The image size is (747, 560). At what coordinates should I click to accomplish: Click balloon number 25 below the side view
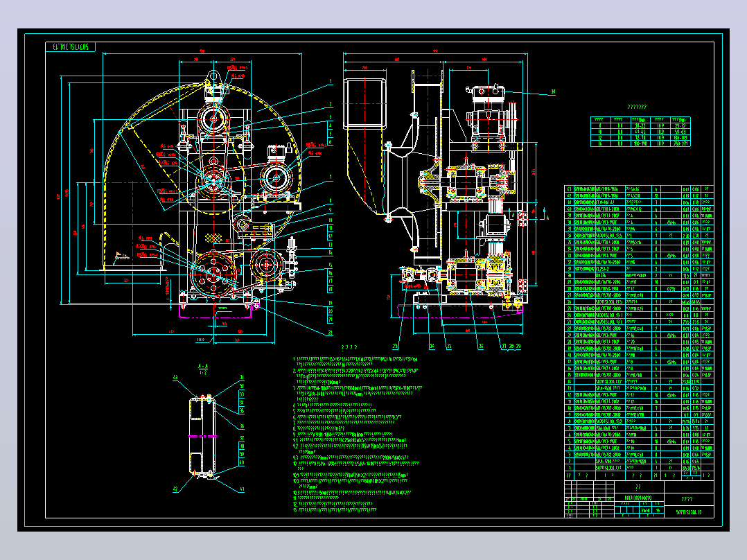448,347
